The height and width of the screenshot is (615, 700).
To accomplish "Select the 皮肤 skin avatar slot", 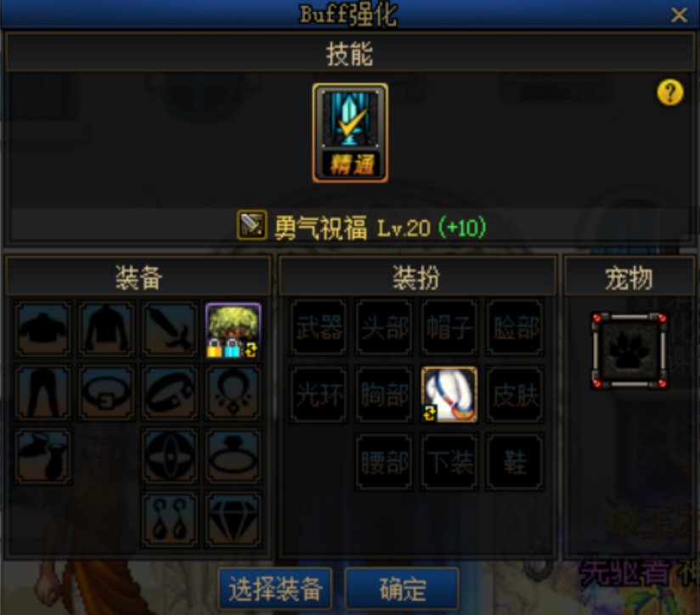I will (515, 394).
